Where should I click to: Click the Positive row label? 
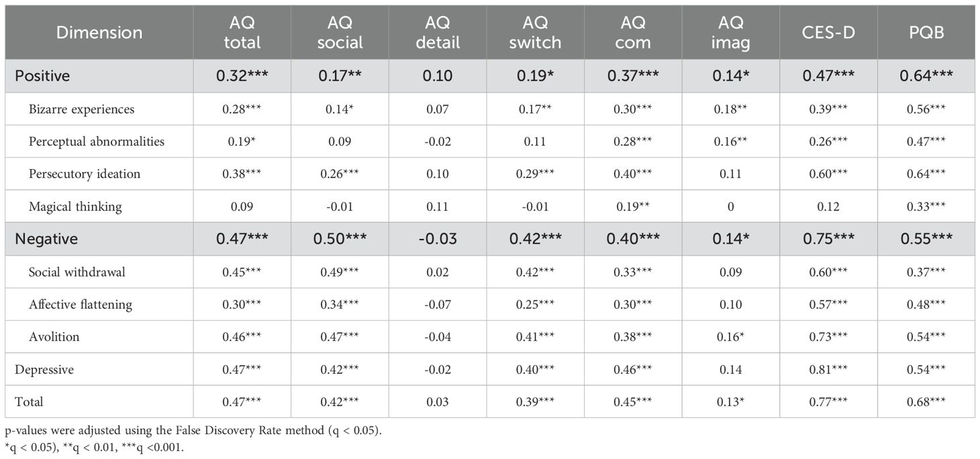[42, 76]
